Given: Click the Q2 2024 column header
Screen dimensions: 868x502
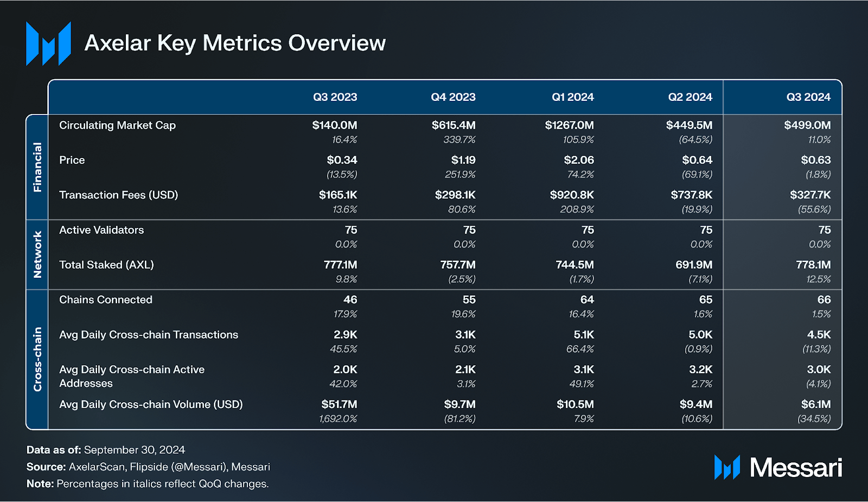Looking at the screenshot, I should (690, 97).
